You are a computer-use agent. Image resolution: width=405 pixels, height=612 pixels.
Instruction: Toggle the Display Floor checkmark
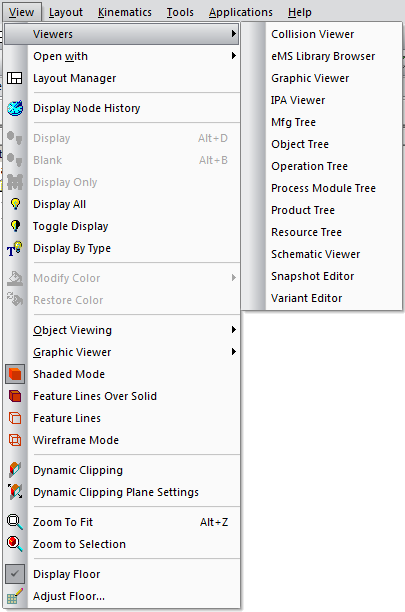point(15,574)
